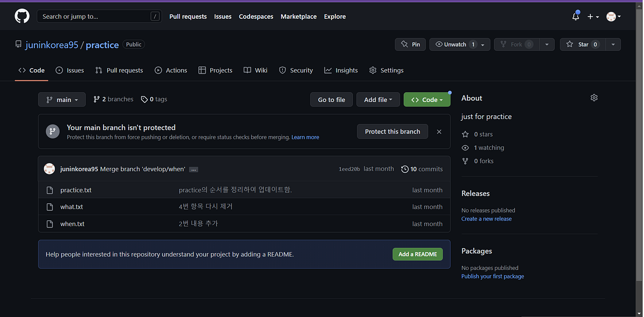
Task: Expand the commit message ellipsis
Action: (194, 169)
